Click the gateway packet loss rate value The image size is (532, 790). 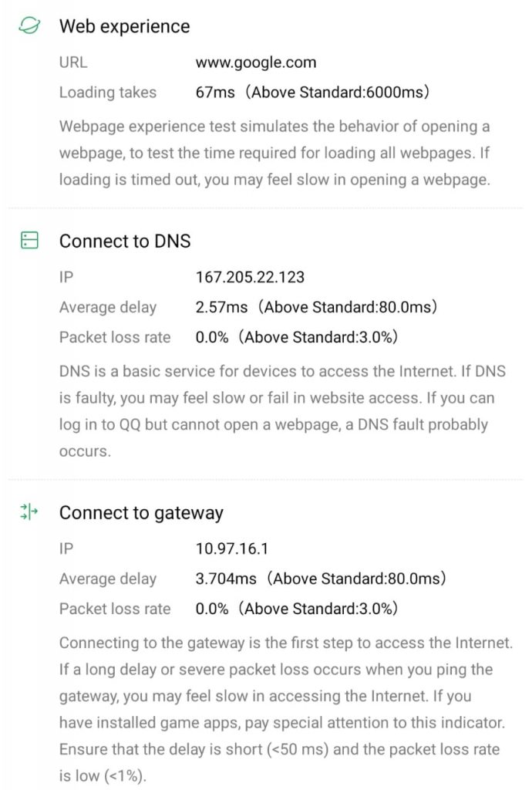click(x=297, y=609)
